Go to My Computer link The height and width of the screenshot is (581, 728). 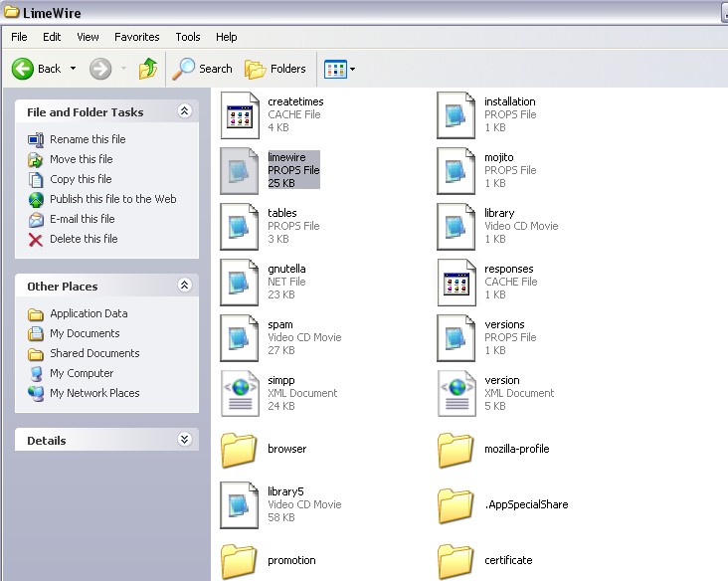click(82, 373)
